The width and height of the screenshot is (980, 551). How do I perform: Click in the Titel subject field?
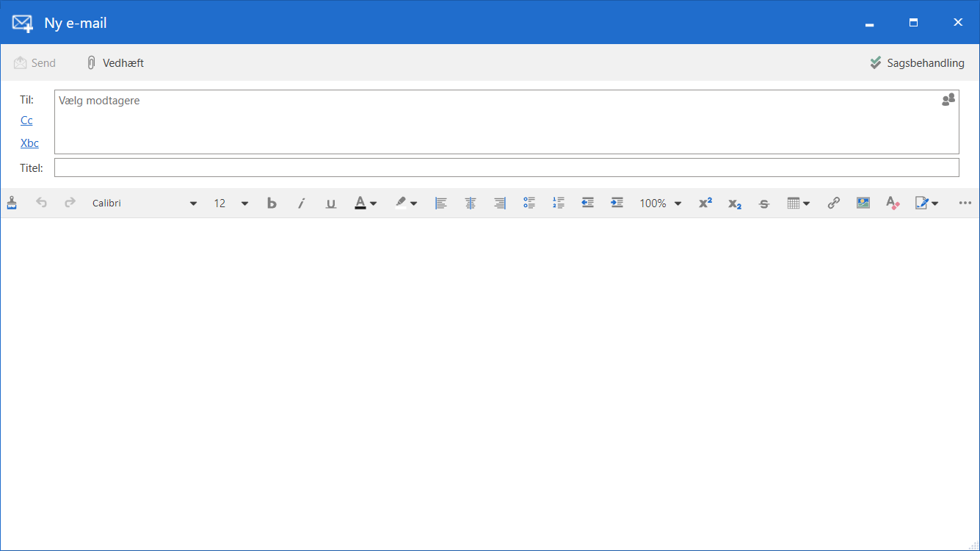[x=507, y=168]
